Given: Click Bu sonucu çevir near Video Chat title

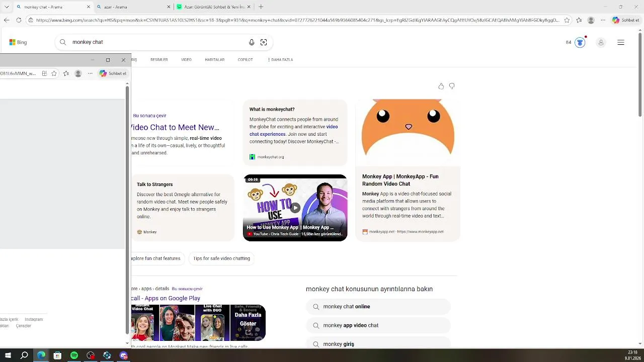Looking at the screenshot, I should pos(149,116).
